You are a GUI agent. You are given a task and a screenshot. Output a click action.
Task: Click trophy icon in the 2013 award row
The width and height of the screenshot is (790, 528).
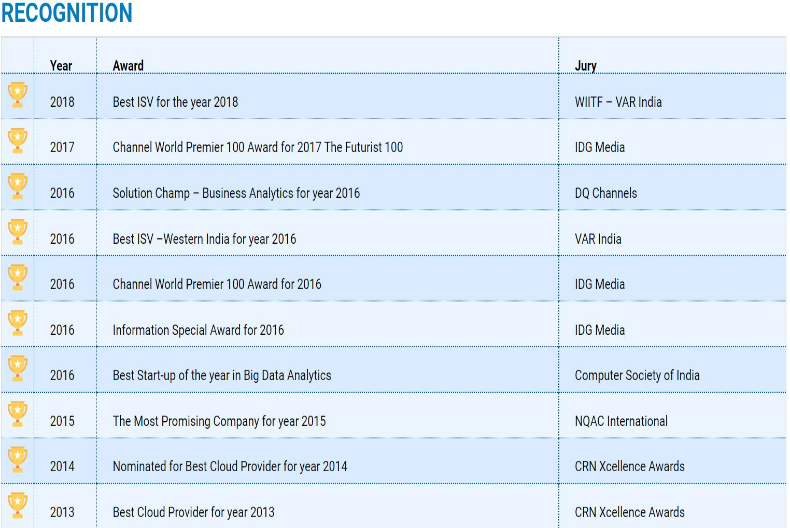click(18, 505)
